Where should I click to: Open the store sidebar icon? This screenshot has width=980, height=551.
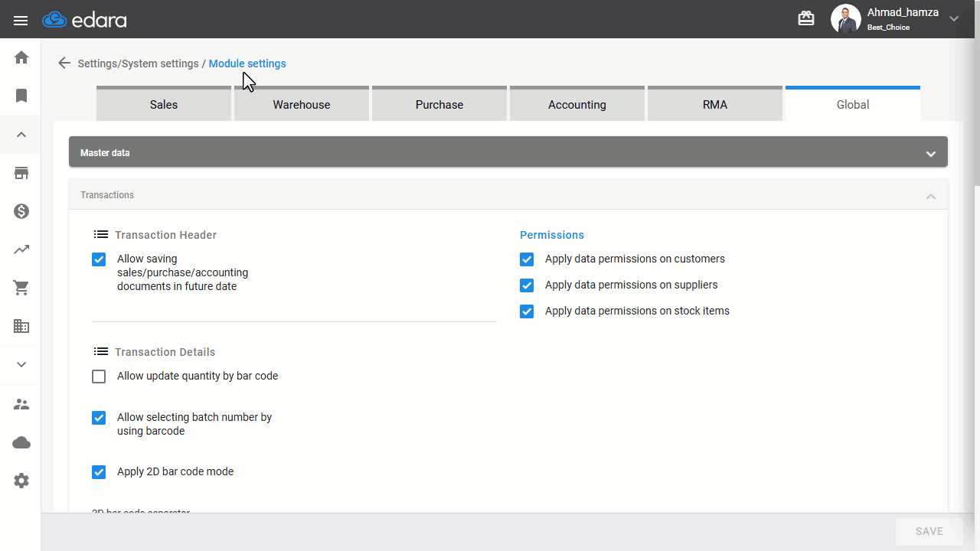[21, 173]
